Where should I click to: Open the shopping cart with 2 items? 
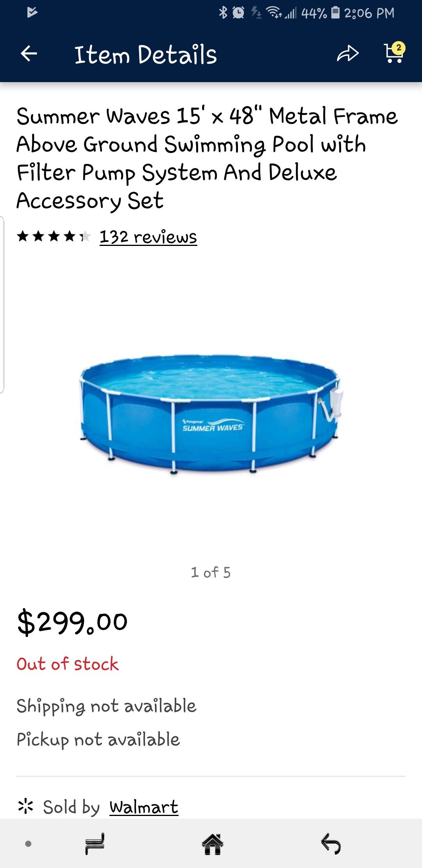pyautogui.click(x=394, y=53)
